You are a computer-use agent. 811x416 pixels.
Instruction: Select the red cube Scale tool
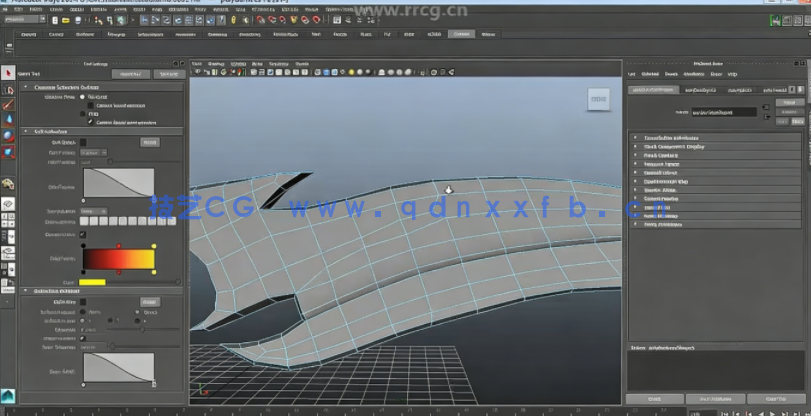tap(8, 152)
